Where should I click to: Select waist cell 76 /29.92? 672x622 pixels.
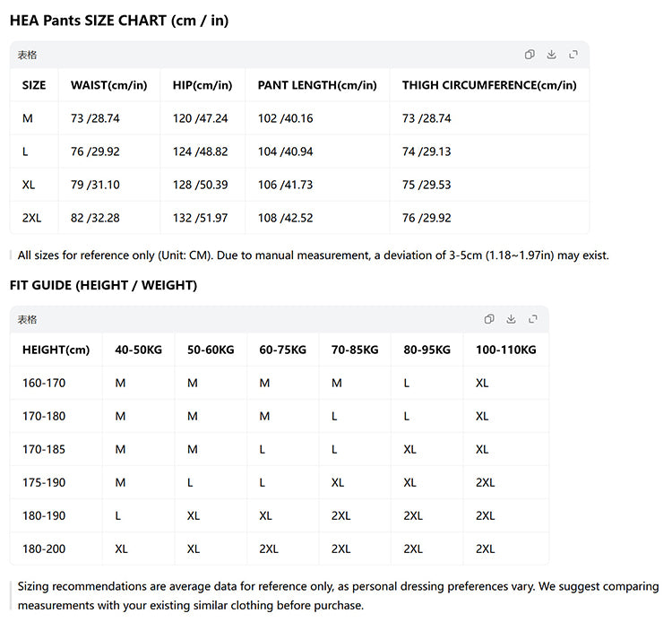(x=95, y=151)
